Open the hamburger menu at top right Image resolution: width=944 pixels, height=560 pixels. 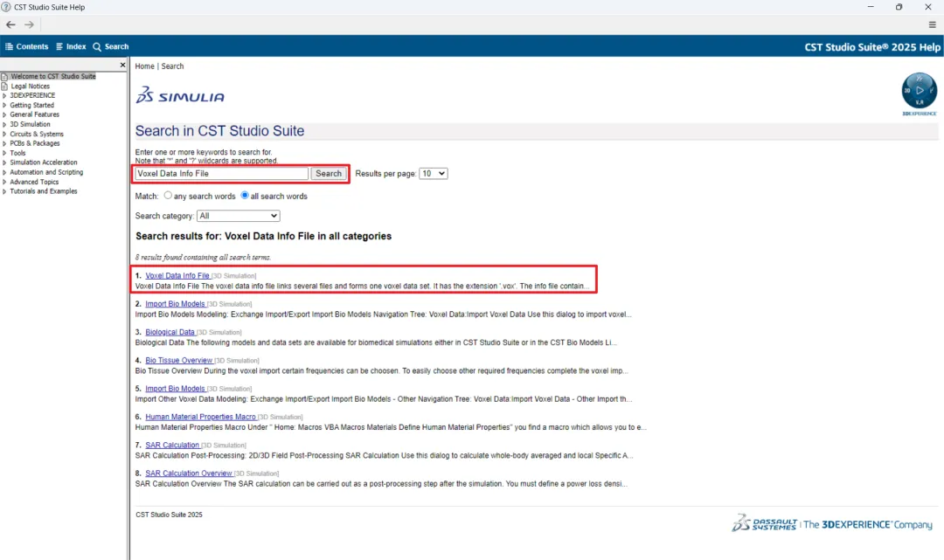click(x=932, y=24)
